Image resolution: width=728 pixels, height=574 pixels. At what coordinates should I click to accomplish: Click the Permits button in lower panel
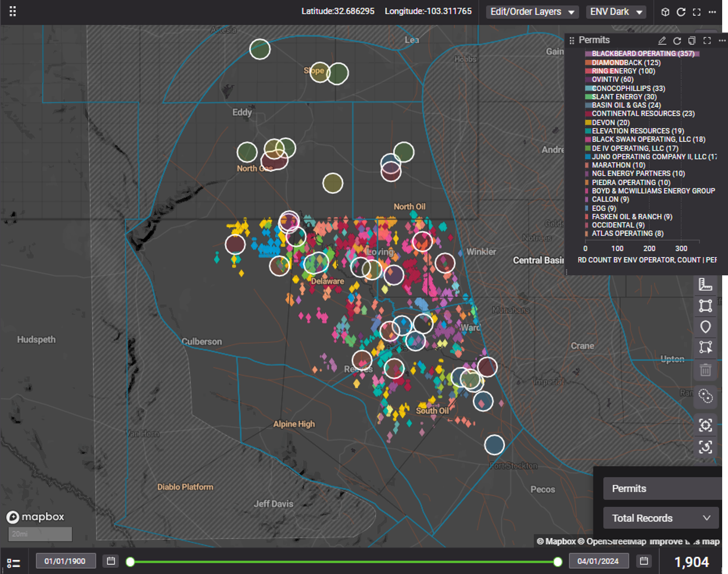coord(660,489)
